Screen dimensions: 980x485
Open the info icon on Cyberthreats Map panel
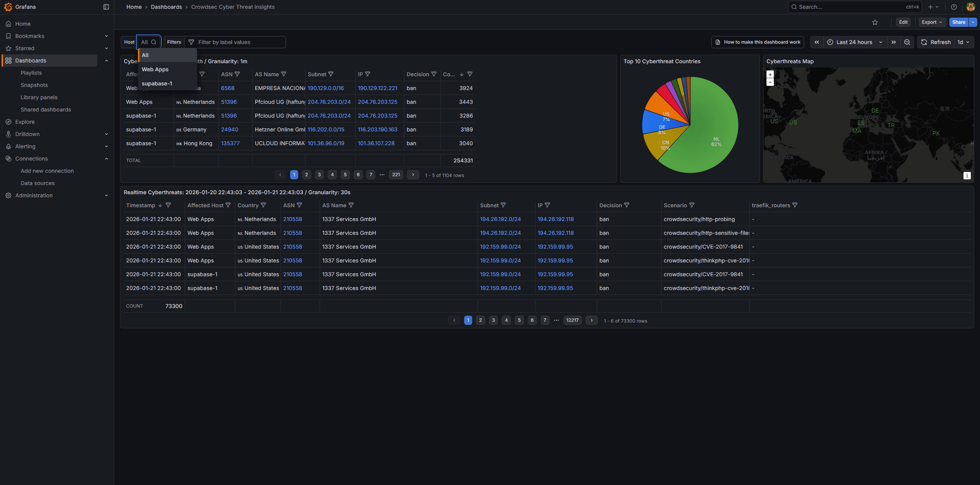click(x=967, y=175)
